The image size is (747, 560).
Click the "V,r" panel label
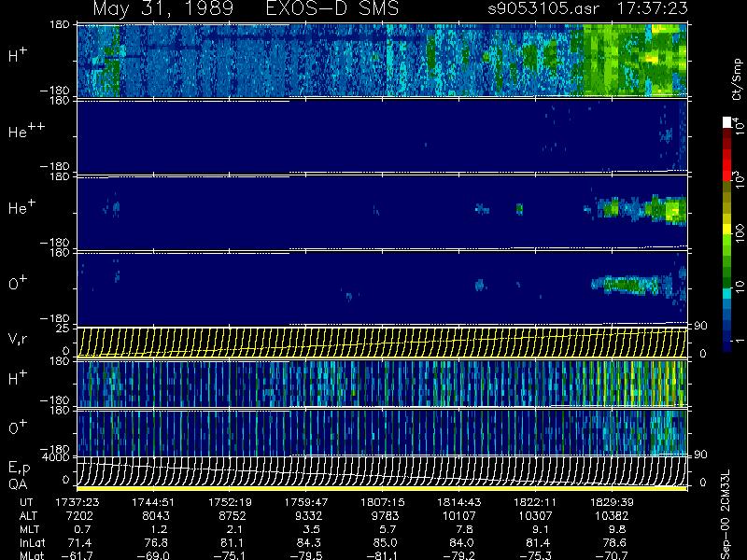[x=18, y=339]
